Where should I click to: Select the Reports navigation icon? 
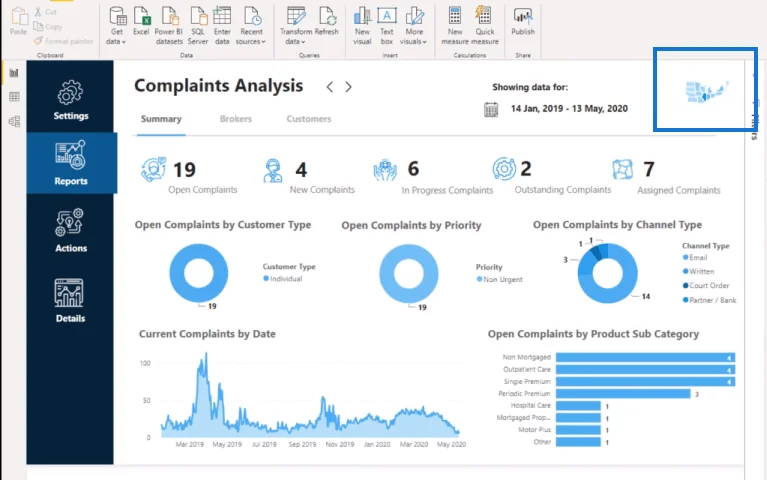tap(70, 155)
